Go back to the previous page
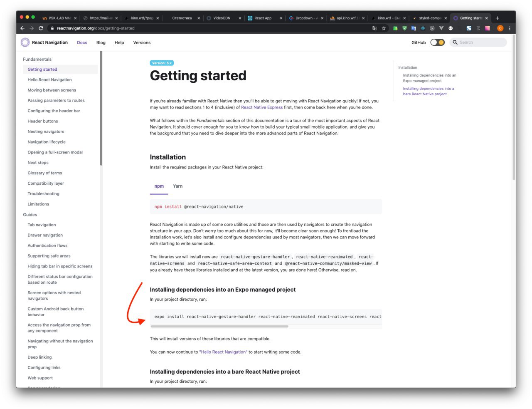Image resolution: width=532 pixels, height=409 pixels. [x=22, y=28]
